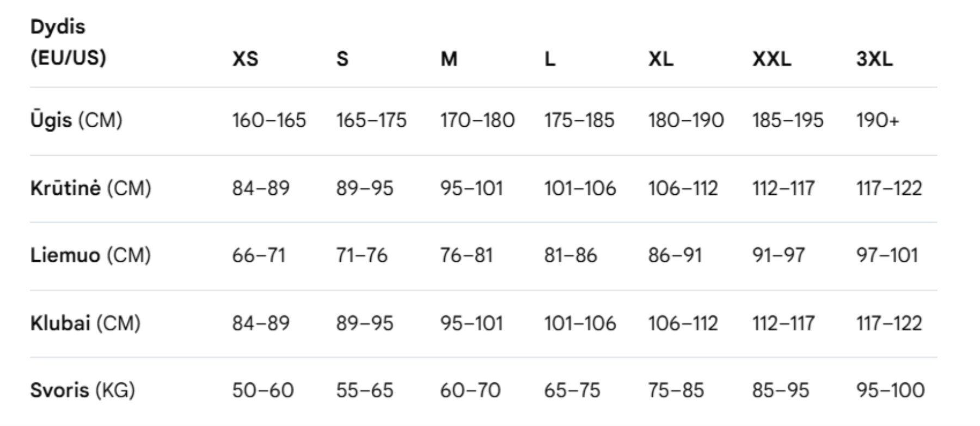The width and height of the screenshot is (980, 426).
Task: Click the 97–101 waist cell
Action: tap(887, 255)
